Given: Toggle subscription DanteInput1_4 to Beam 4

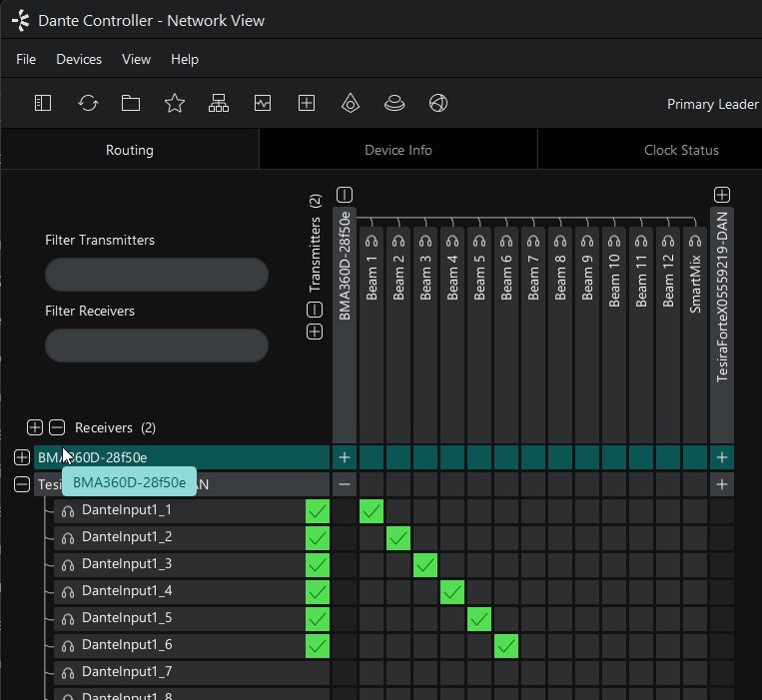Looking at the screenshot, I should click(452, 592).
